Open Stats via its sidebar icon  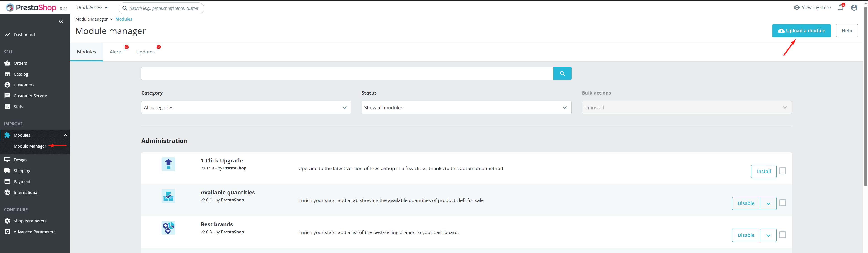click(7, 106)
